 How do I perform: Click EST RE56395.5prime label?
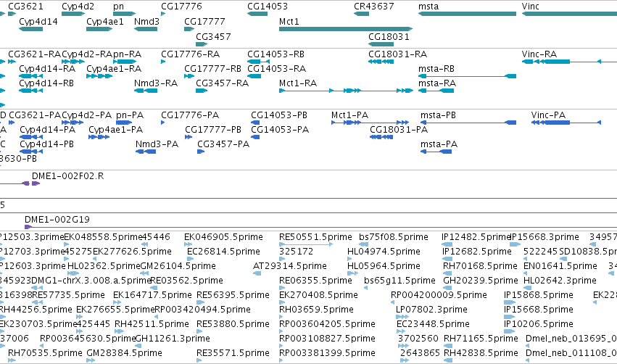coord(233,296)
